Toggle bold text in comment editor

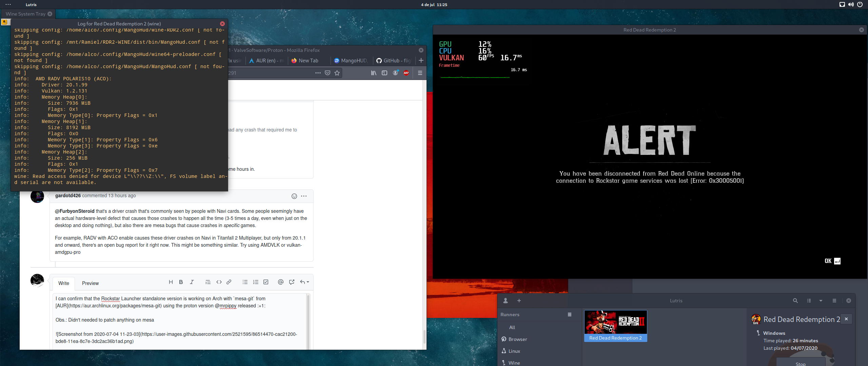click(181, 282)
